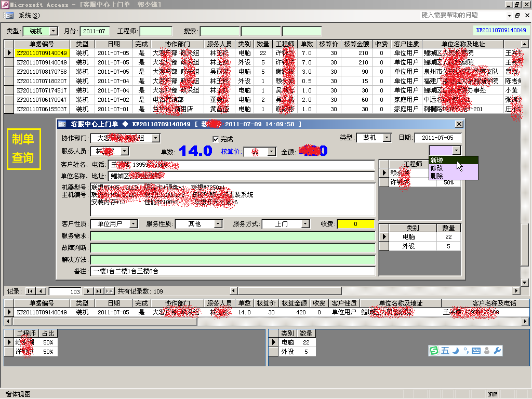Go to first record navigation button

pos(30,291)
